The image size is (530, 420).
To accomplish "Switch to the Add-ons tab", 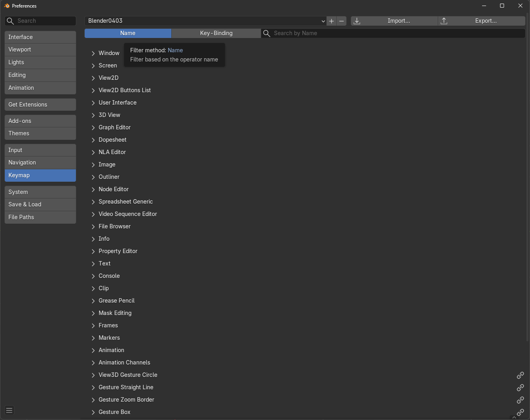I will point(40,121).
